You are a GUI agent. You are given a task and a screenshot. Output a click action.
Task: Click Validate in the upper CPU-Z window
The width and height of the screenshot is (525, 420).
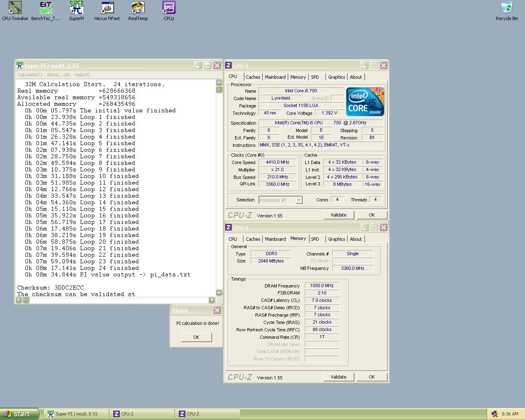tap(338, 215)
